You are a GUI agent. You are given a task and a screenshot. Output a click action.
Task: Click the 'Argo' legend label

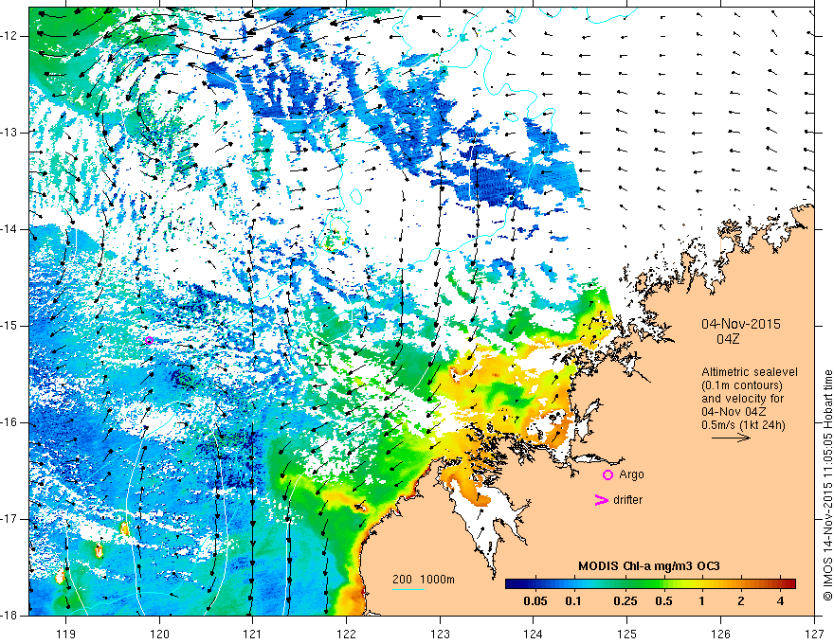(x=631, y=474)
